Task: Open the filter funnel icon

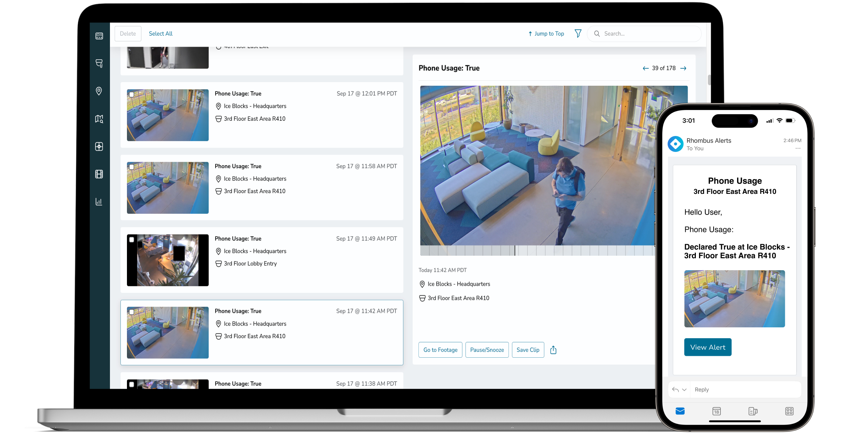Action: click(x=578, y=34)
